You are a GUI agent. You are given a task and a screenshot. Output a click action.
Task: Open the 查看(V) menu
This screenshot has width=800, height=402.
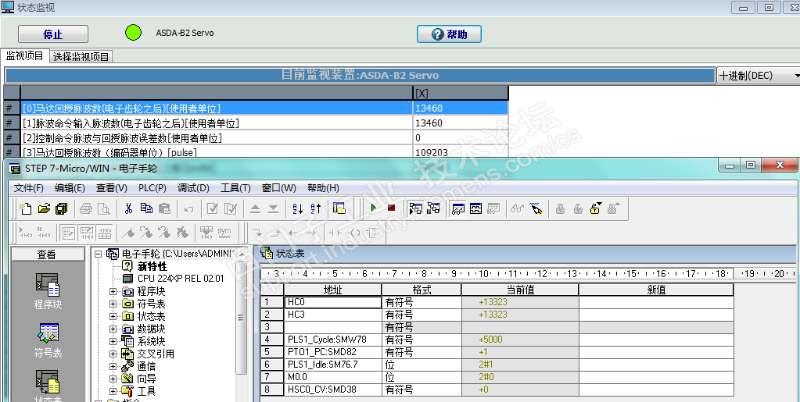[x=112, y=188]
